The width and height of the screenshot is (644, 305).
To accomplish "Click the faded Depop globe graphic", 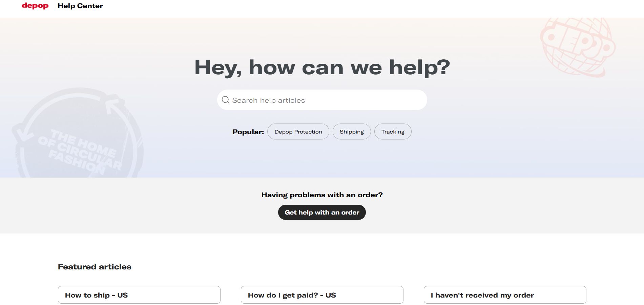I will coord(577,46).
